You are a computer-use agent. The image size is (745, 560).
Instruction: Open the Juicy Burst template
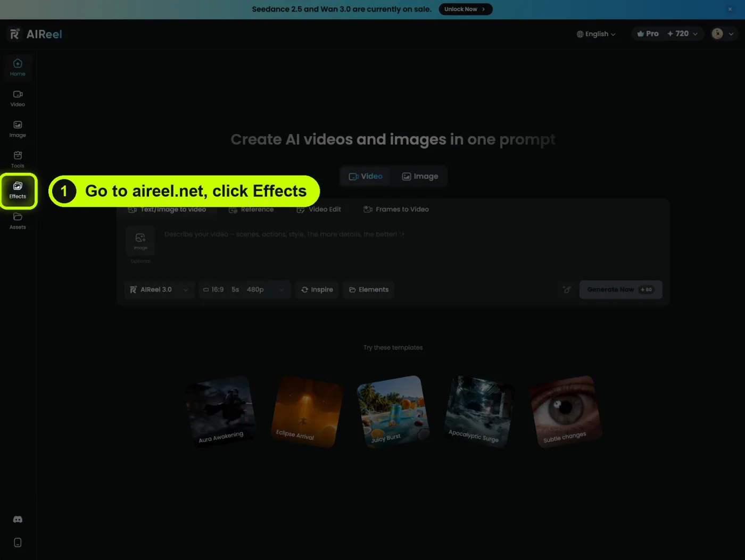click(x=393, y=411)
